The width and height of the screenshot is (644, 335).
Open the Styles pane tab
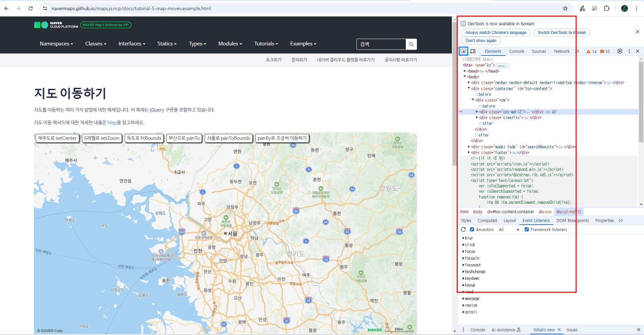click(466, 221)
